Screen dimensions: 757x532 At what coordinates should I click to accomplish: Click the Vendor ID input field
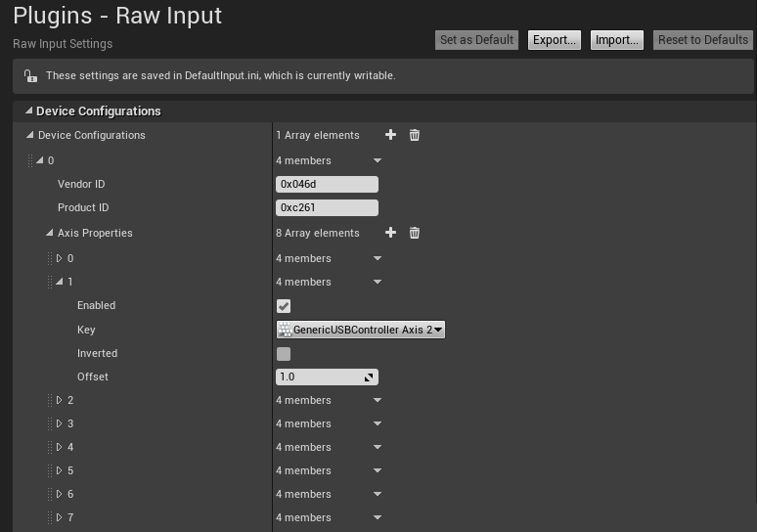(327, 184)
